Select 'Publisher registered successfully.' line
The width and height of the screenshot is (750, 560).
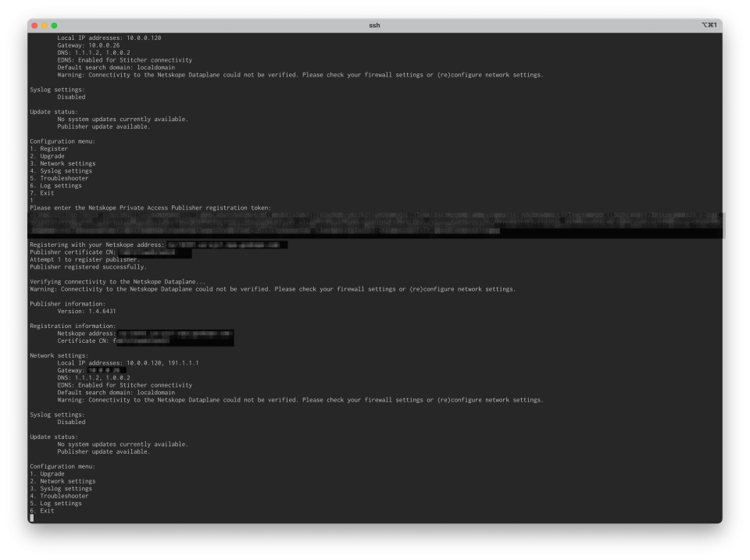[x=88, y=267]
